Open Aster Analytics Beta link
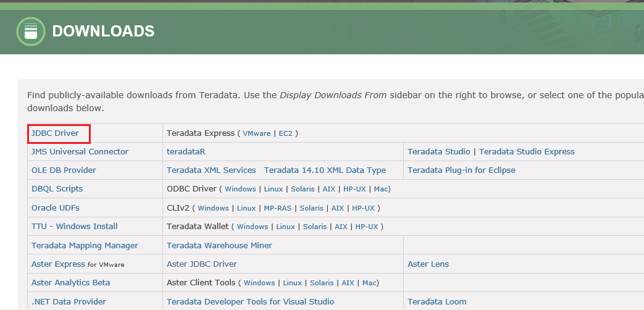 coord(70,282)
